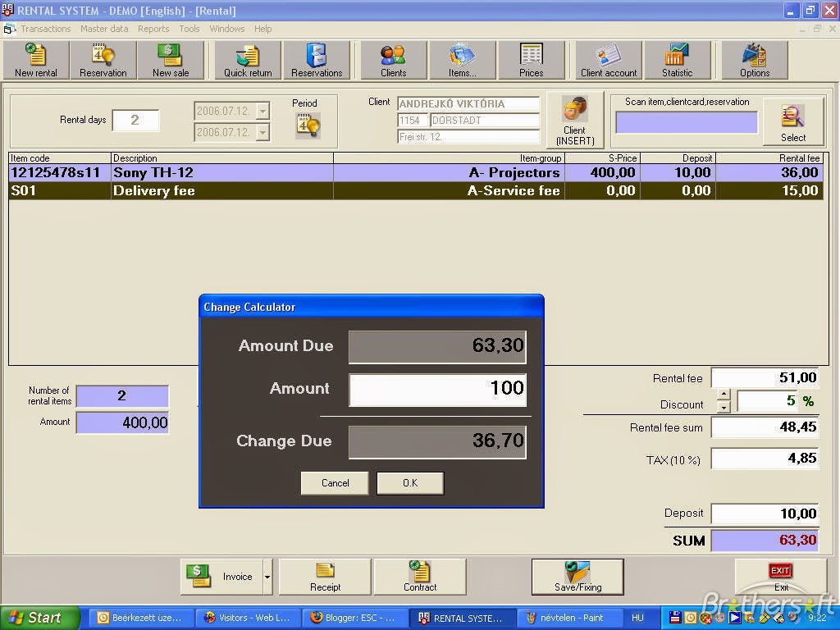Create a New rental

point(35,60)
